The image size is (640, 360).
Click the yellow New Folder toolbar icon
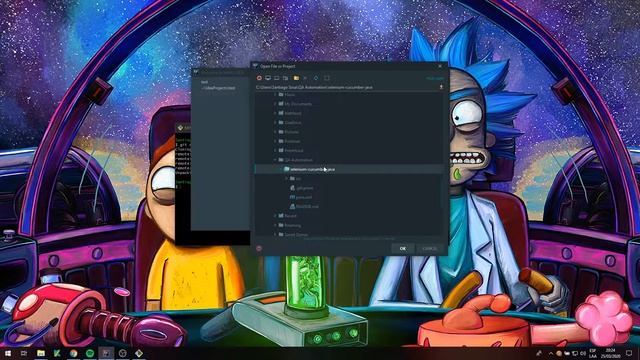(296, 78)
